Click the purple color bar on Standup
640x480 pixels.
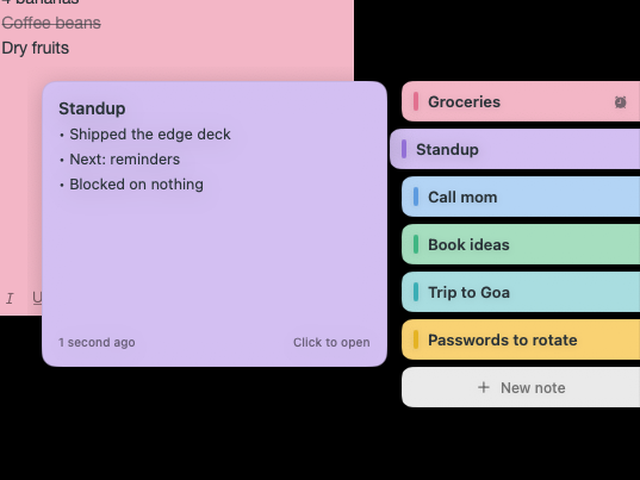coord(404,149)
